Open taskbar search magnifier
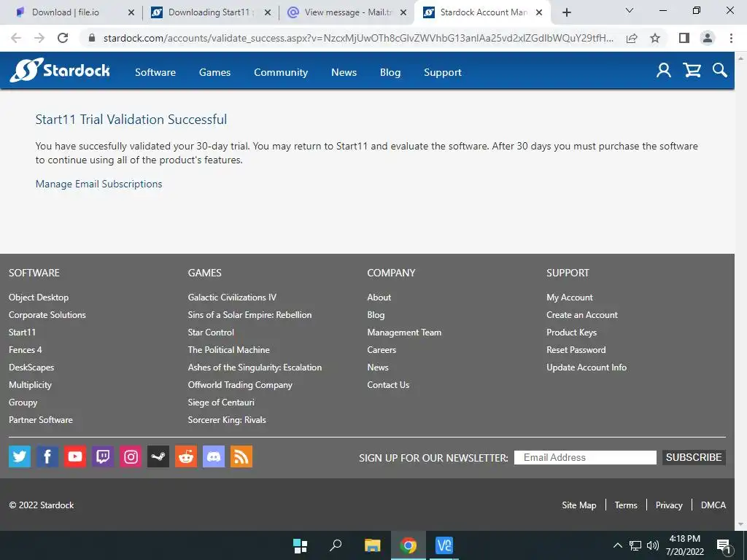Image resolution: width=747 pixels, height=560 pixels. [x=336, y=545]
